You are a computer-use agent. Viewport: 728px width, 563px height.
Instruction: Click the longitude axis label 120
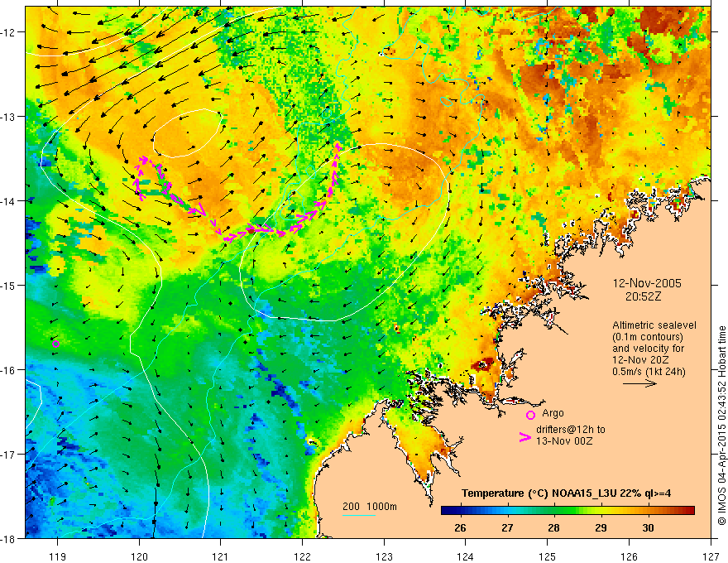click(x=139, y=556)
